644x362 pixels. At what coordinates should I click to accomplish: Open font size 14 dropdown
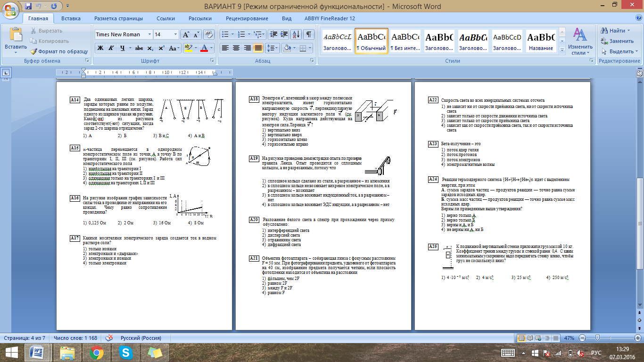coord(175,34)
